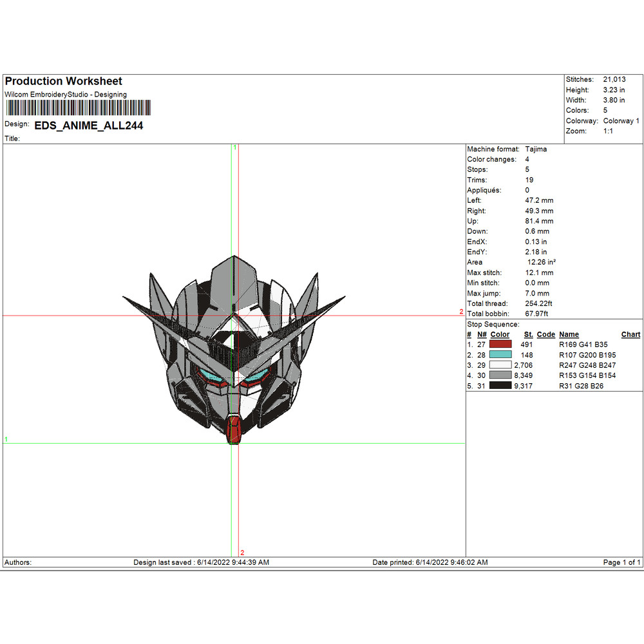Click the red thread color swatch in row 1
This screenshot has width=644, height=644.
500,345
